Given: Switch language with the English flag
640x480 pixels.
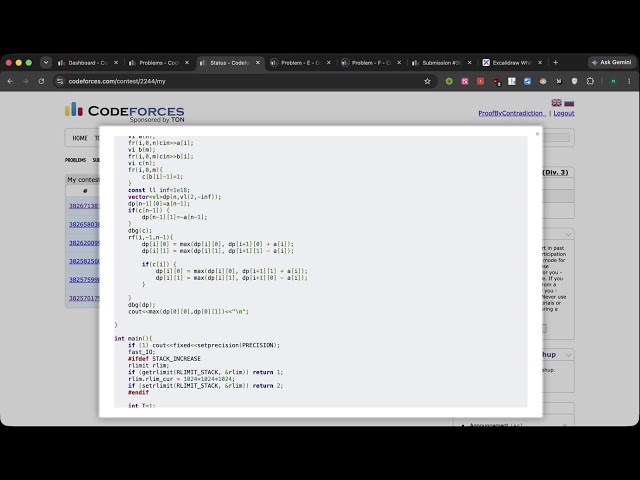Looking at the screenshot, I should (556, 102).
